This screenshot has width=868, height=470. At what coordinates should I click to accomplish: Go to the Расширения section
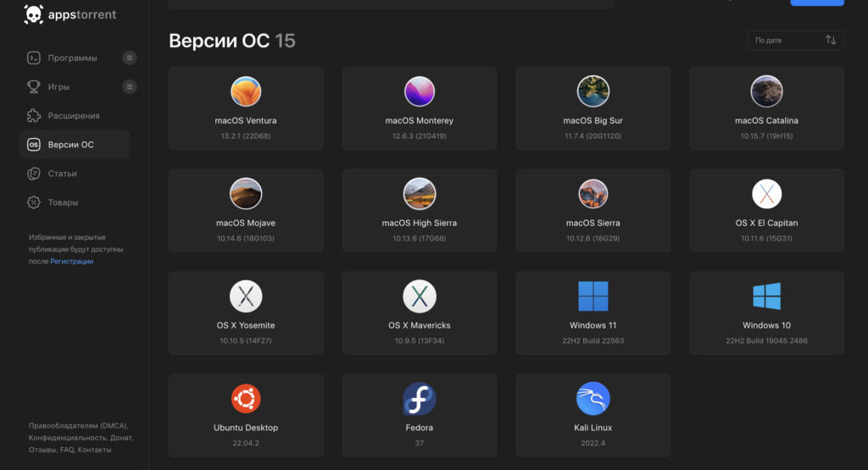pos(74,115)
